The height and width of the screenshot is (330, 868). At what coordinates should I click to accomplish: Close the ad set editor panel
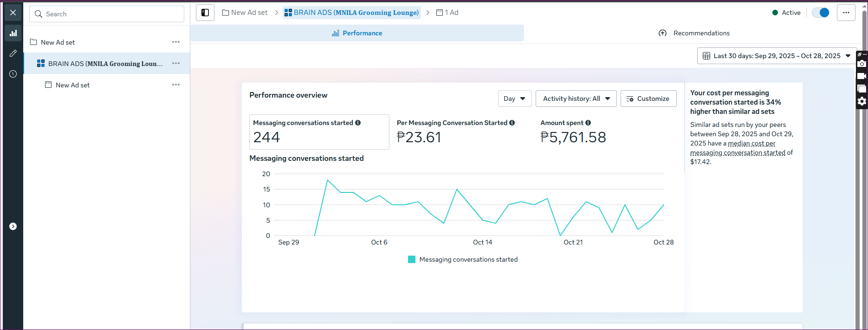13,13
